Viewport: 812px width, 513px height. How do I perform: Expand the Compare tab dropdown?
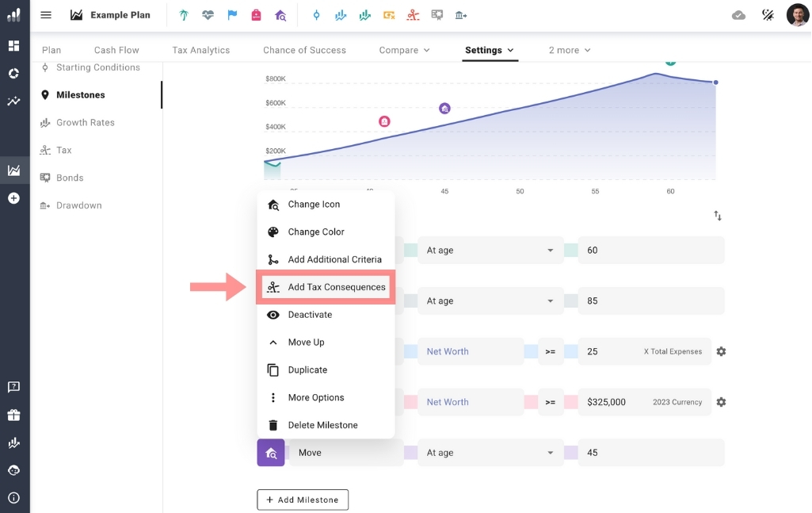pyautogui.click(x=404, y=50)
